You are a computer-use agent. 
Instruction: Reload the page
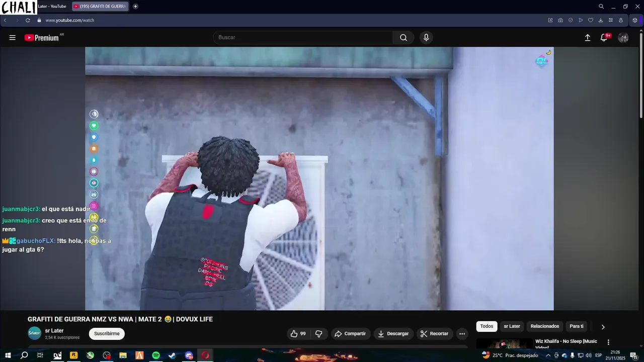pyautogui.click(x=28, y=20)
